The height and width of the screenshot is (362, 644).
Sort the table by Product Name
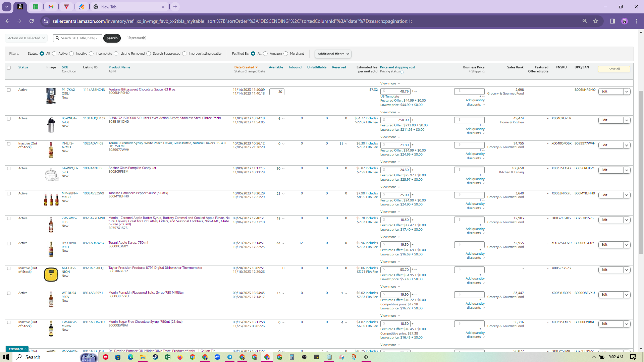119,67
